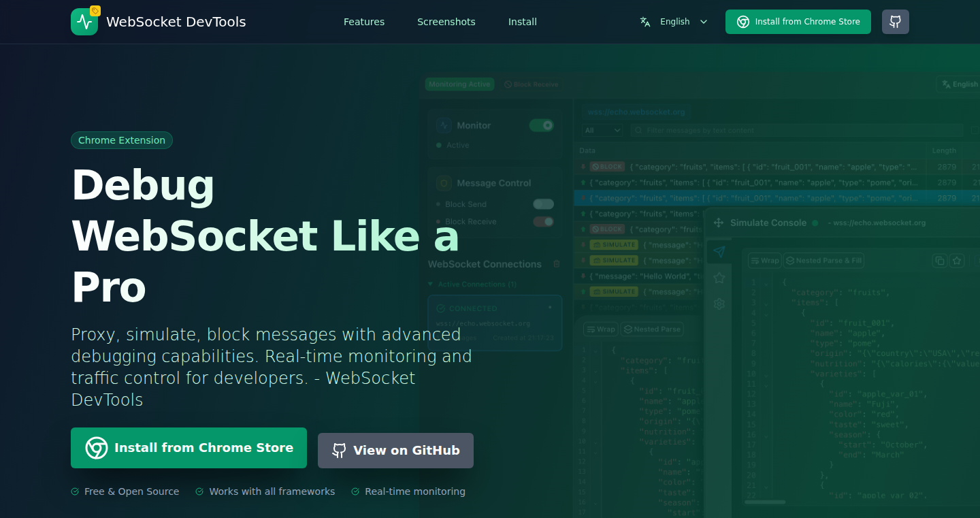Click Chrome icon in large hero Install button
The width and height of the screenshot is (980, 518).
click(96, 448)
